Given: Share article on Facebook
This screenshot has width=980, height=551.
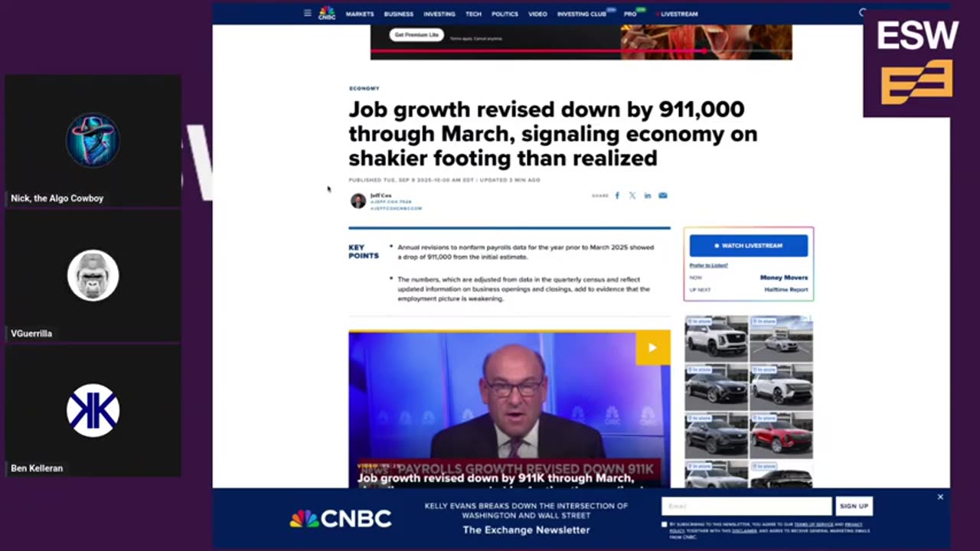Looking at the screenshot, I should click(617, 195).
